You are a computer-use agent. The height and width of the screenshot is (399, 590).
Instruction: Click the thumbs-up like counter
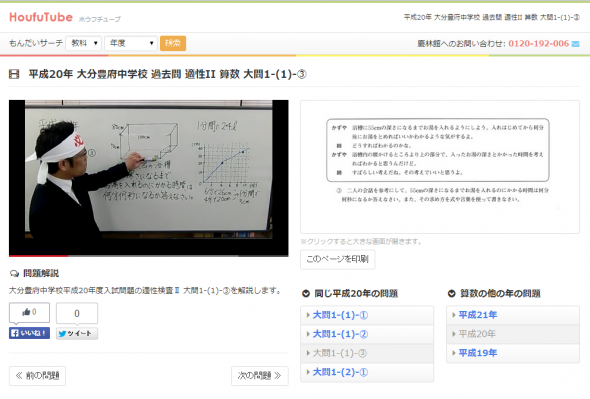(29, 312)
